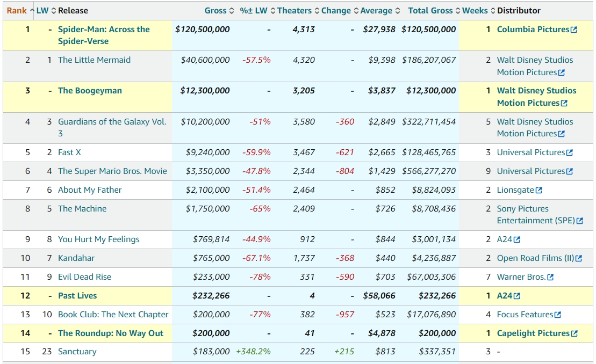Click external link icon beside Lionsgate
The image size is (596, 364).
[538, 190]
